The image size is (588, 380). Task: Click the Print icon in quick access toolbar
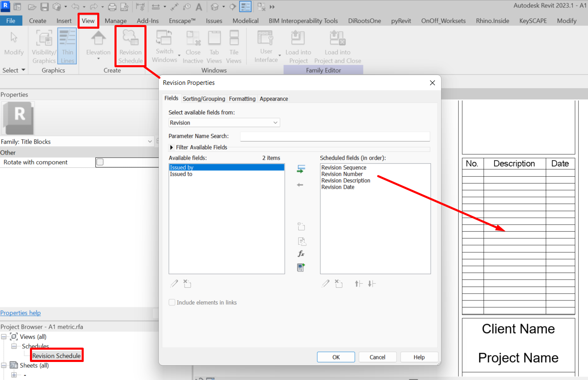[x=112, y=7]
